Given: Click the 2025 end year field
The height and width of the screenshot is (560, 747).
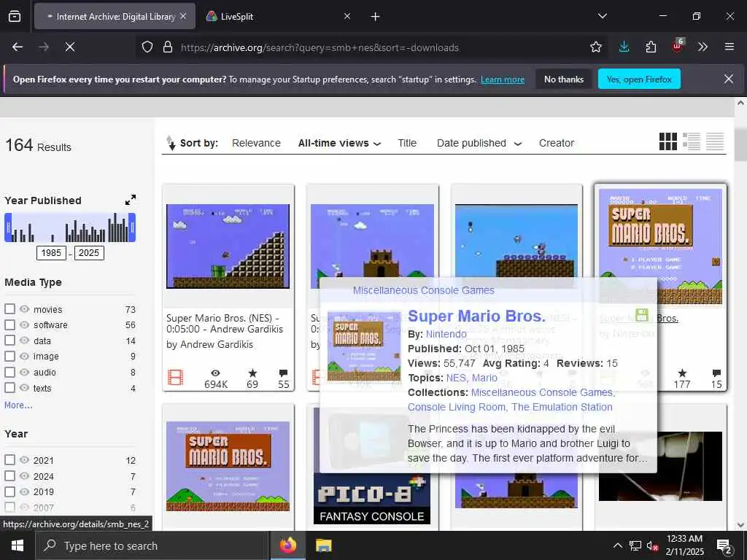Looking at the screenshot, I should tap(89, 253).
